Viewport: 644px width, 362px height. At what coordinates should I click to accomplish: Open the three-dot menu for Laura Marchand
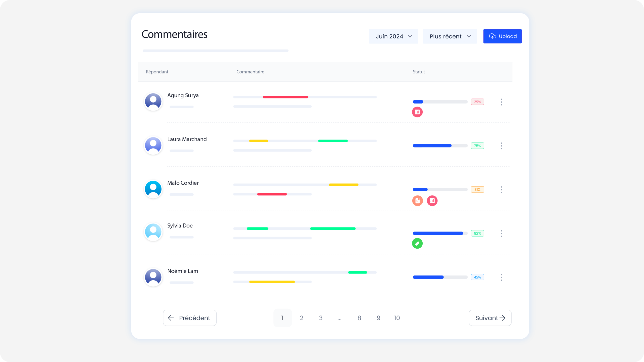pos(501,146)
